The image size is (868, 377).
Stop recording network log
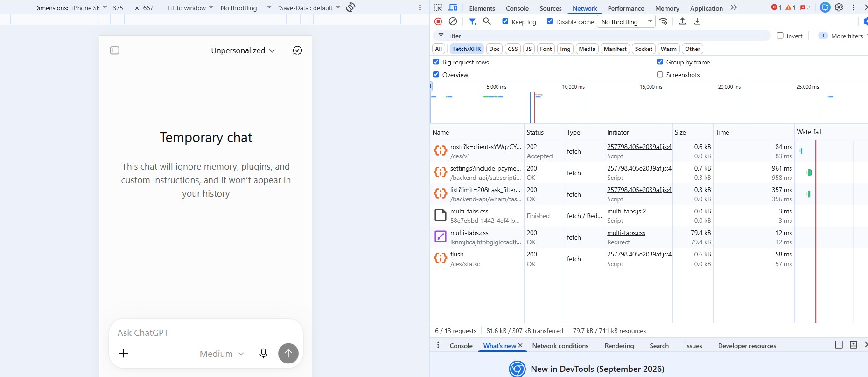tap(438, 21)
